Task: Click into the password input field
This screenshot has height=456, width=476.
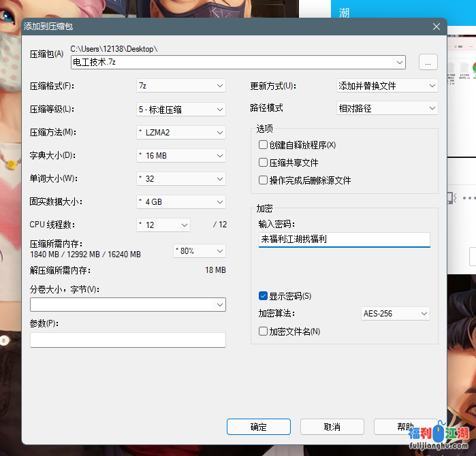Action: pyautogui.click(x=344, y=240)
